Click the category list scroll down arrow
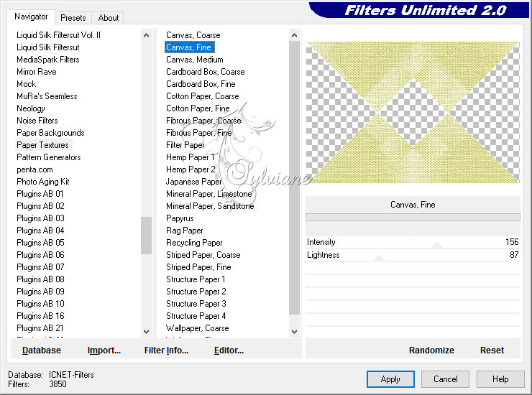 tap(146, 332)
